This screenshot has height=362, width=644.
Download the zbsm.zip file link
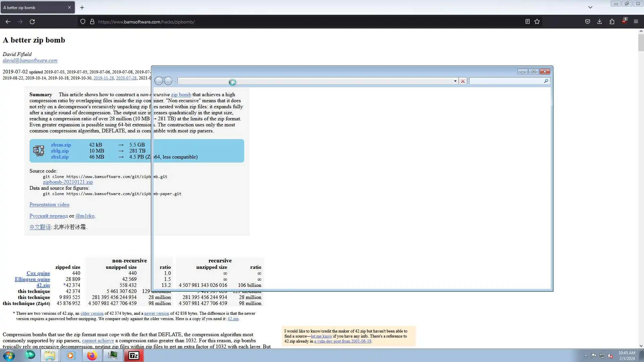61,145
